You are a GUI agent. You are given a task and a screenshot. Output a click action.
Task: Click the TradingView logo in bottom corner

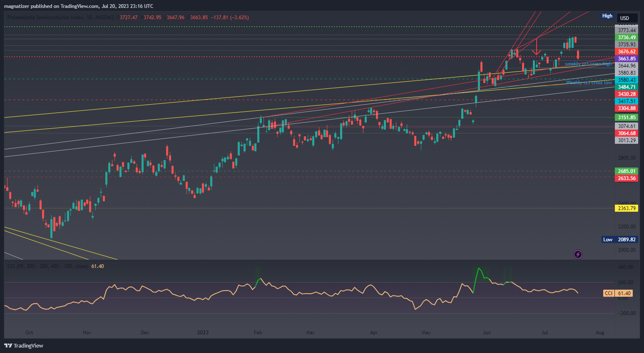[x=24, y=345]
